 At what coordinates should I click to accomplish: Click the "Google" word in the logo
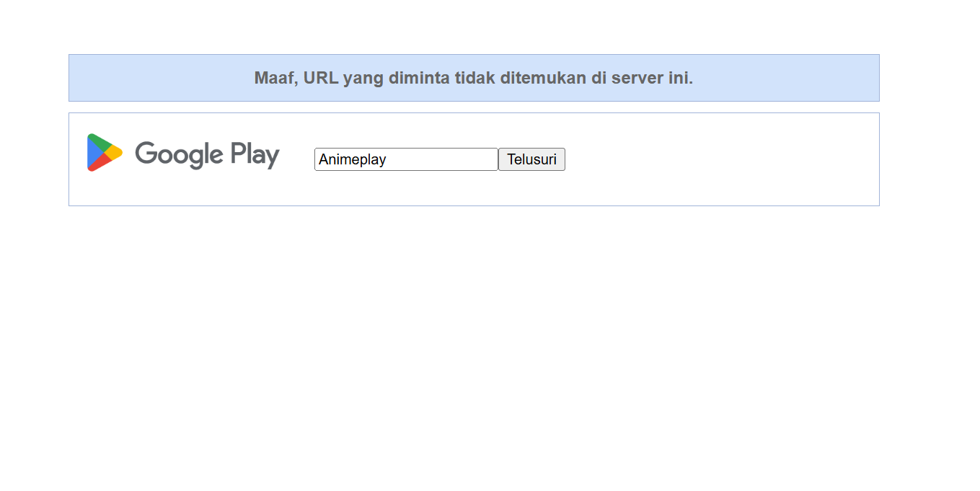(x=179, y=154)
